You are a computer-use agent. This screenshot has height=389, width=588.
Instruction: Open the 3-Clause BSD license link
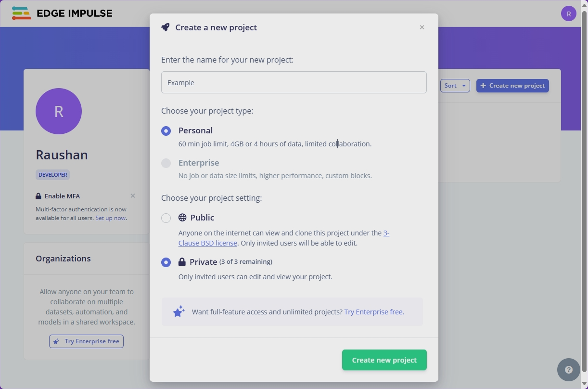coord(208,243)
